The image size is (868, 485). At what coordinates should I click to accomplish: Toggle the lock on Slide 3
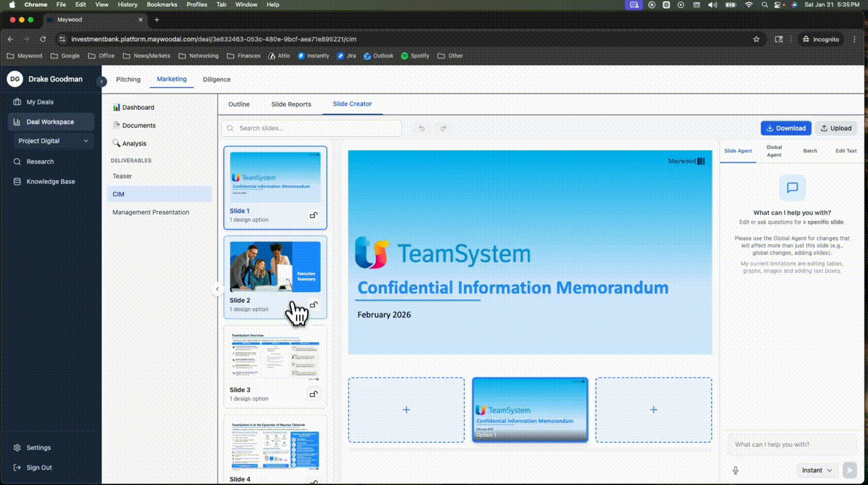pyautogui.click(x=313, y=394)
